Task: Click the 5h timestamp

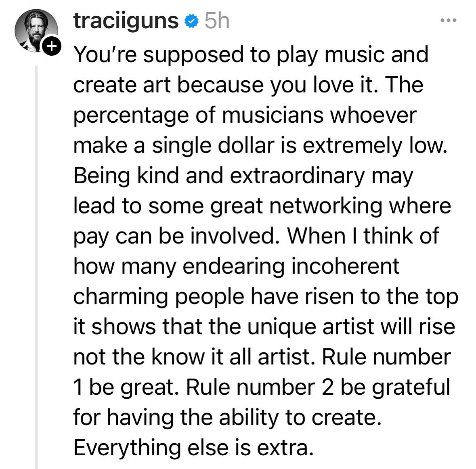Action: 216,21
